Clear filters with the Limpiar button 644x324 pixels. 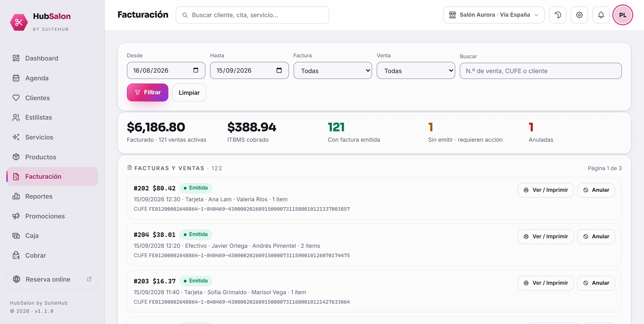[x=189, y=93]
